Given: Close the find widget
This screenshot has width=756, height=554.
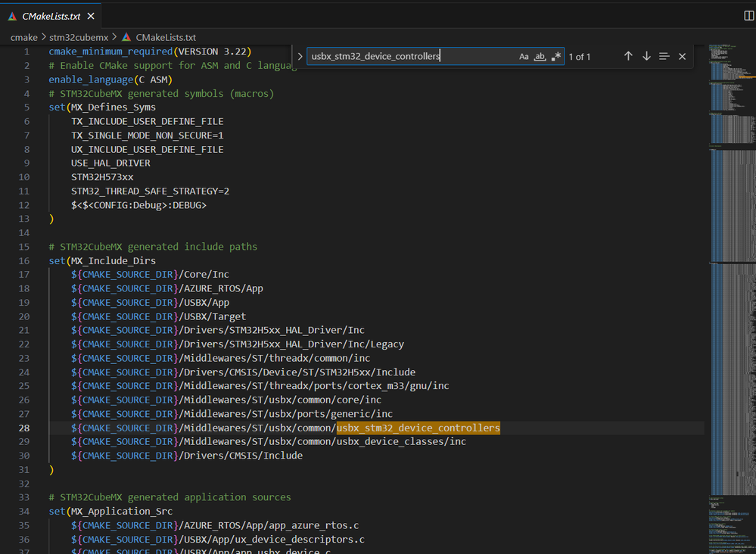Looking at the screenshot, I should coord(683,57).
